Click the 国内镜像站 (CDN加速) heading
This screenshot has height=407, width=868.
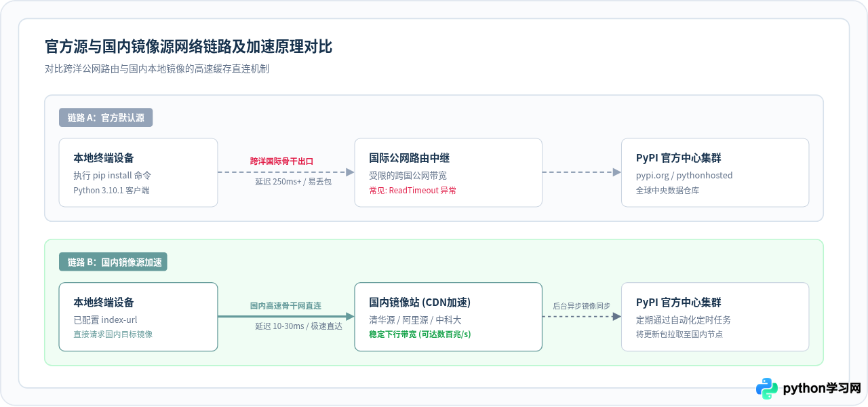(420, 303)
